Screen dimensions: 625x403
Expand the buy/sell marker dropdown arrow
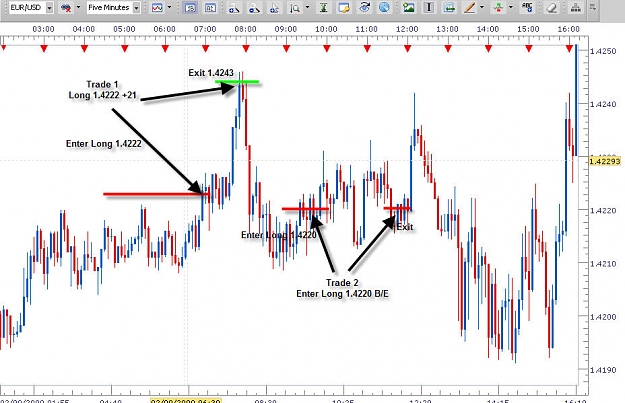(x=511, y=7)
